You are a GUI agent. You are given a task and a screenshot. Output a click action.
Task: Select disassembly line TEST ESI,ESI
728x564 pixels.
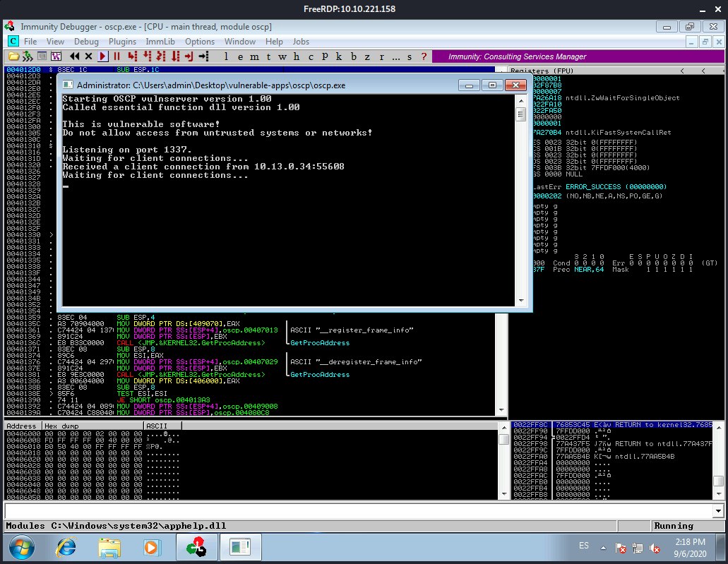[x=251, y=393]
